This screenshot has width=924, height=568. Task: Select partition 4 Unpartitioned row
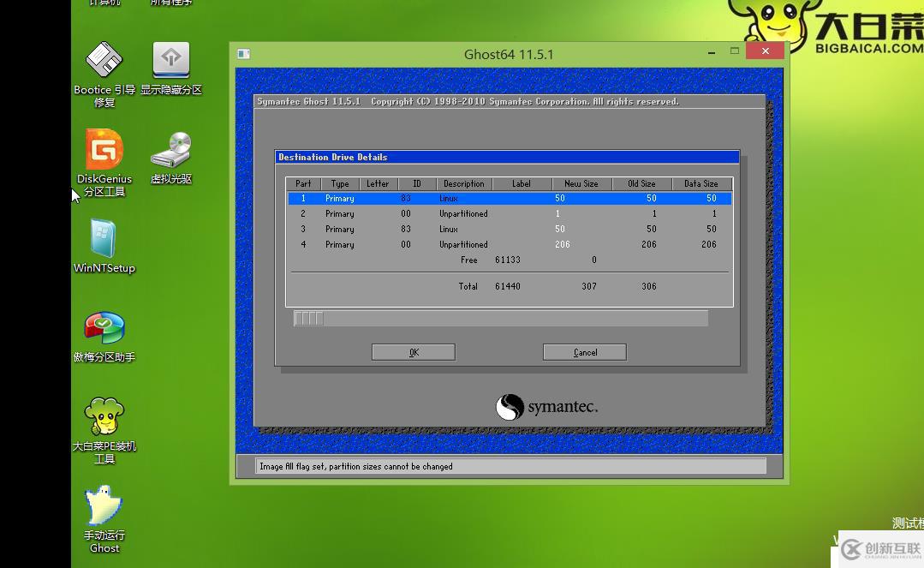[509, 245]
